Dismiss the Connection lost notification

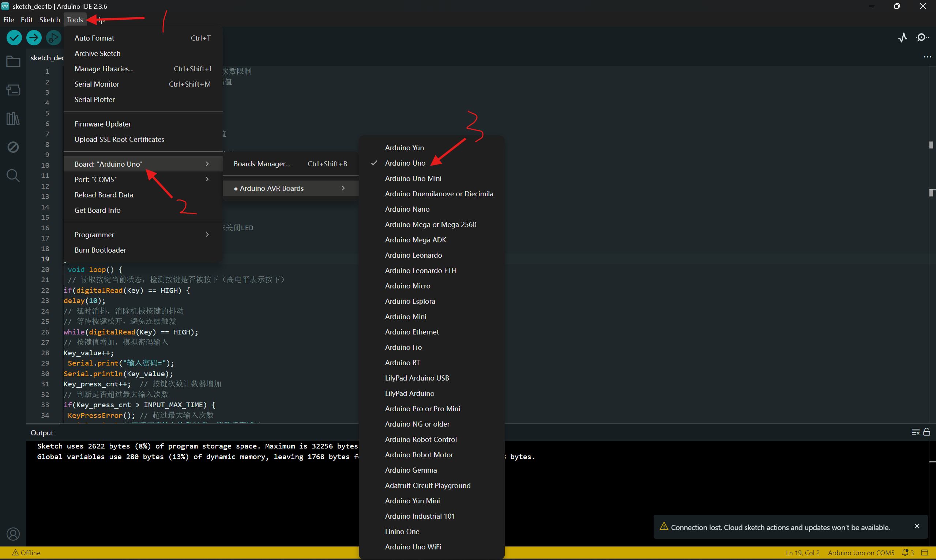click(x=917, y=526)
